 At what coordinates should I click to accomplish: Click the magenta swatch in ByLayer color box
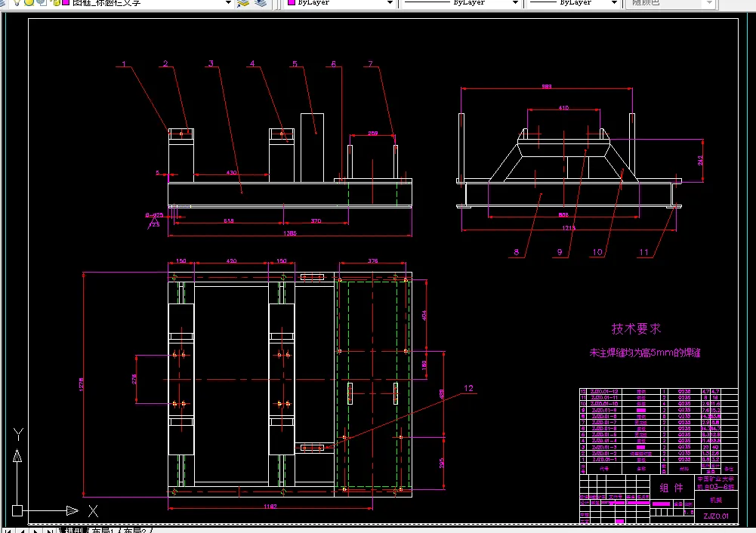pos(292,2)
